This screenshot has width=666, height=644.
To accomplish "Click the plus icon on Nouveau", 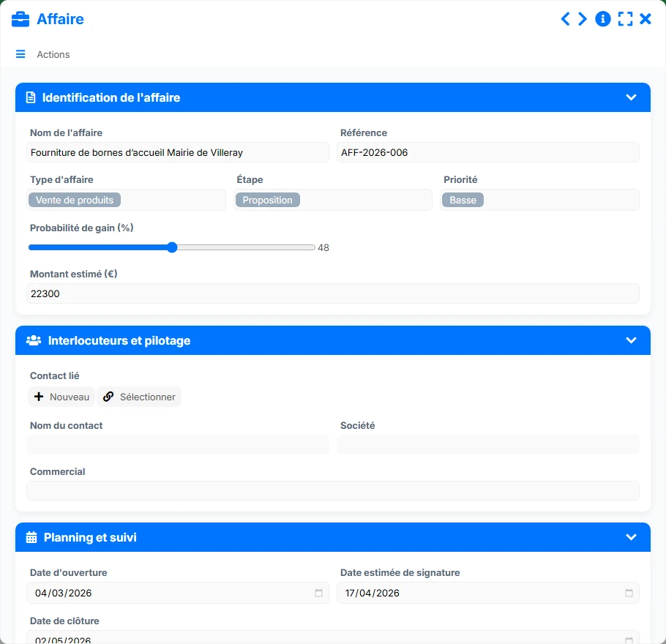I will [x=39, y=397].
